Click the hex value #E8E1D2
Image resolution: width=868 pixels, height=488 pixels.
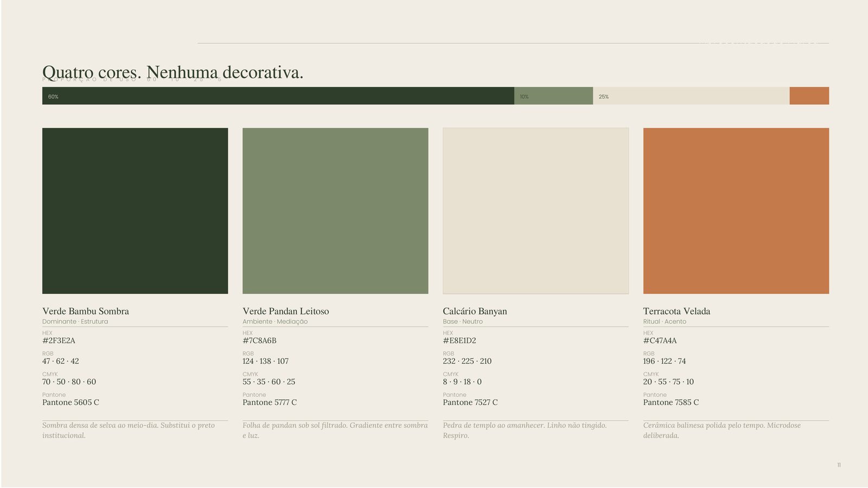coord(459,341)
